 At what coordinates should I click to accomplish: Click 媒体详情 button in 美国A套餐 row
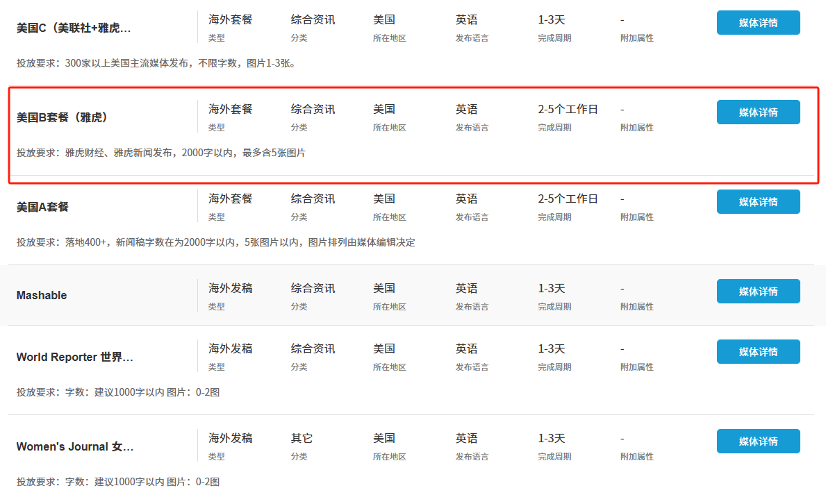(758, 202)
